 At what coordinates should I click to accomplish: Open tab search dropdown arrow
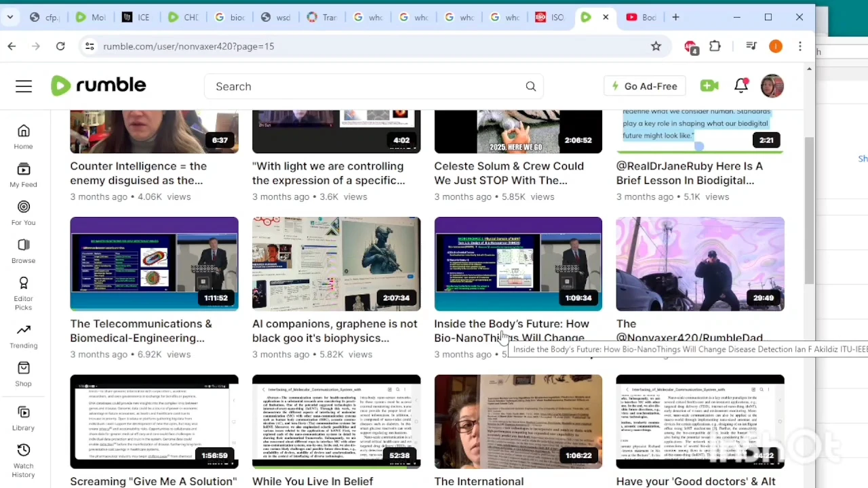10,17
